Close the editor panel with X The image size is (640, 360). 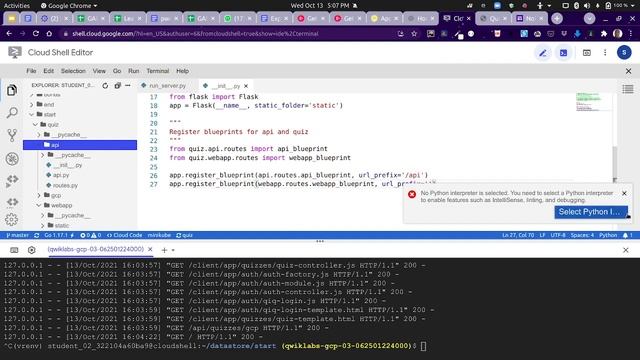click(x=628, y=71)
